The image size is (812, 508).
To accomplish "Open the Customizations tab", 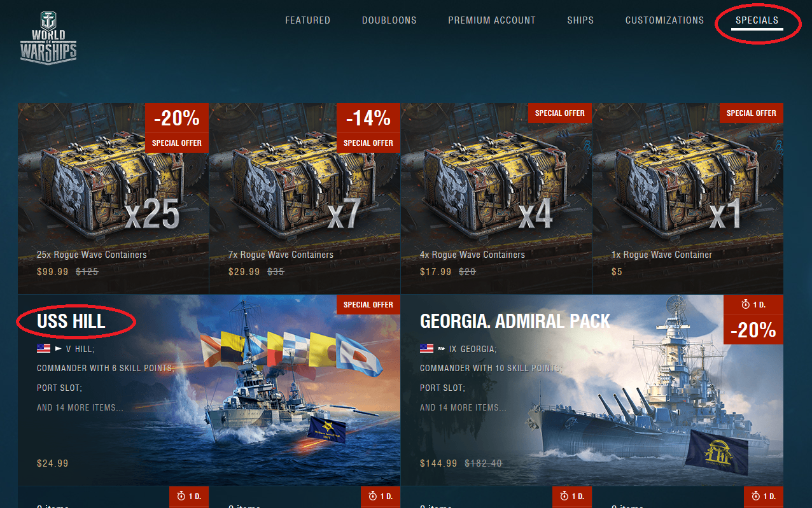I will 664,20.
